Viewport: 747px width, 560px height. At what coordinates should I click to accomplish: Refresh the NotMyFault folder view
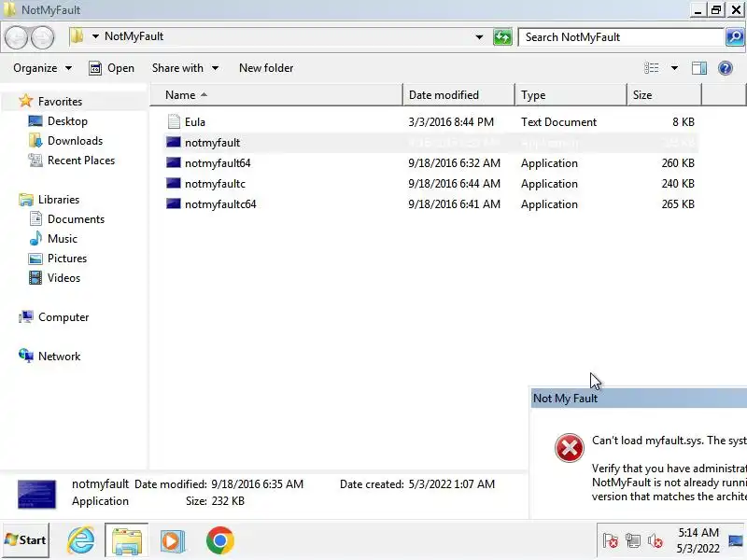click(502, 37)
